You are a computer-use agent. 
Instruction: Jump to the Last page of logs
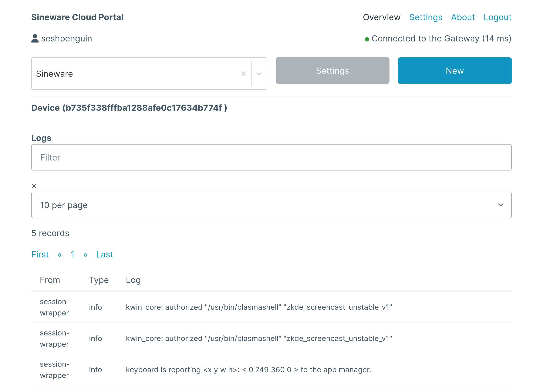coord(104,254)
